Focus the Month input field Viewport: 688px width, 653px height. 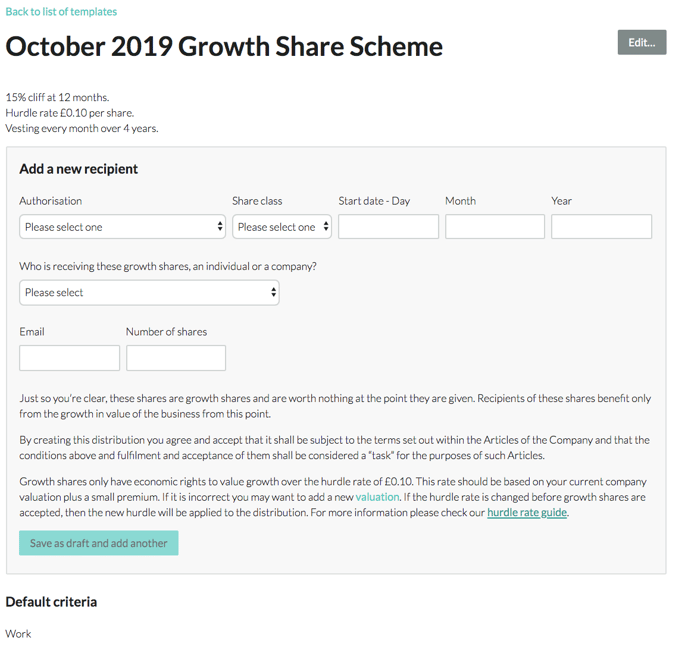(495, 226)
